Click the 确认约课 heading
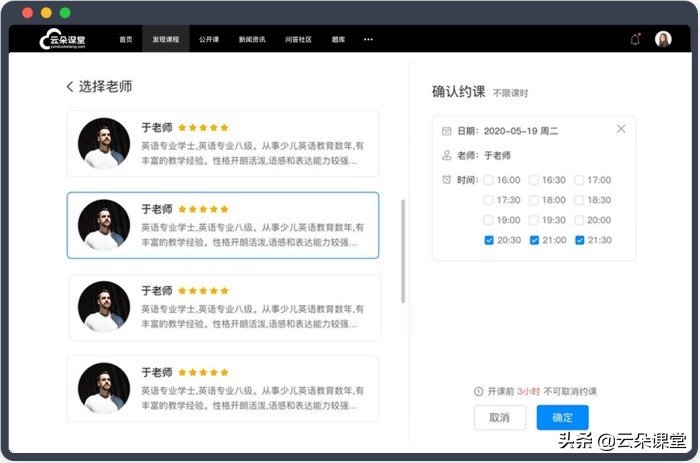 pos(458,92)
